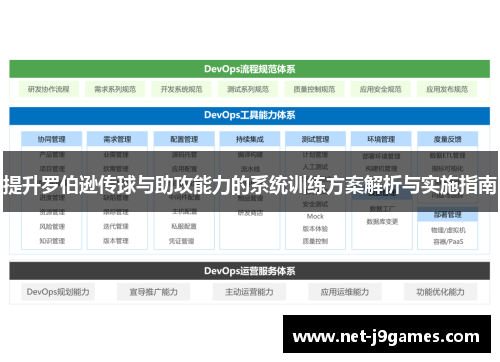Click the overlaid 提升罗伯逊传球 title banner
Image resolution: width=500 pixels, height=362 pixels.
click(250, 182)
